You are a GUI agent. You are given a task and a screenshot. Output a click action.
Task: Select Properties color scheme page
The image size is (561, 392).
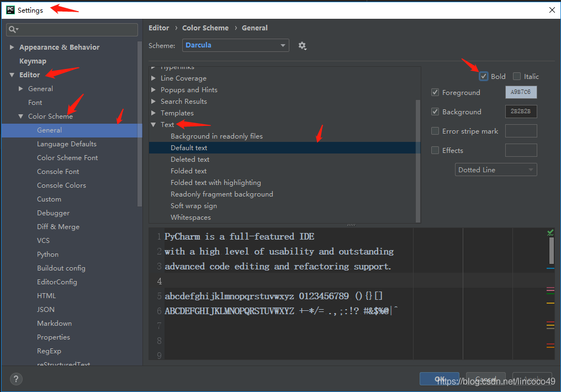[x=54, y=337]
